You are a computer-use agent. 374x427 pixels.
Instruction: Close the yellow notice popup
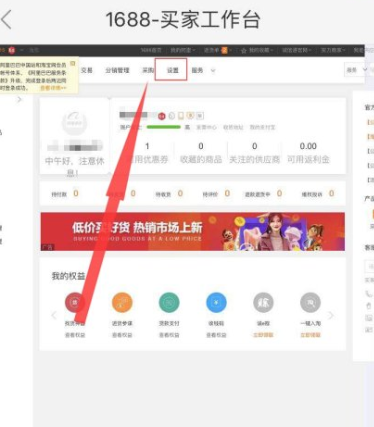point(73,63)
